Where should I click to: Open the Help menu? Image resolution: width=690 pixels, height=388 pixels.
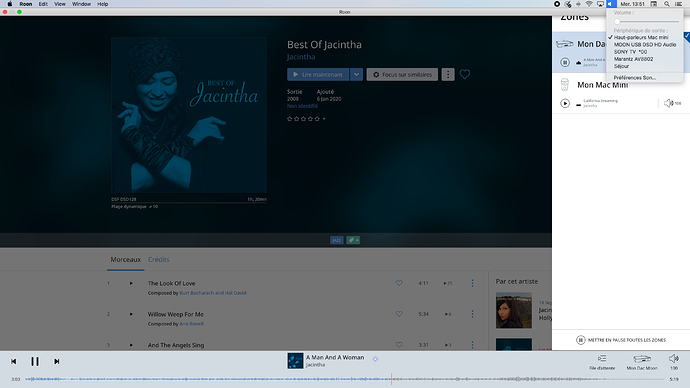pos(103,4)
